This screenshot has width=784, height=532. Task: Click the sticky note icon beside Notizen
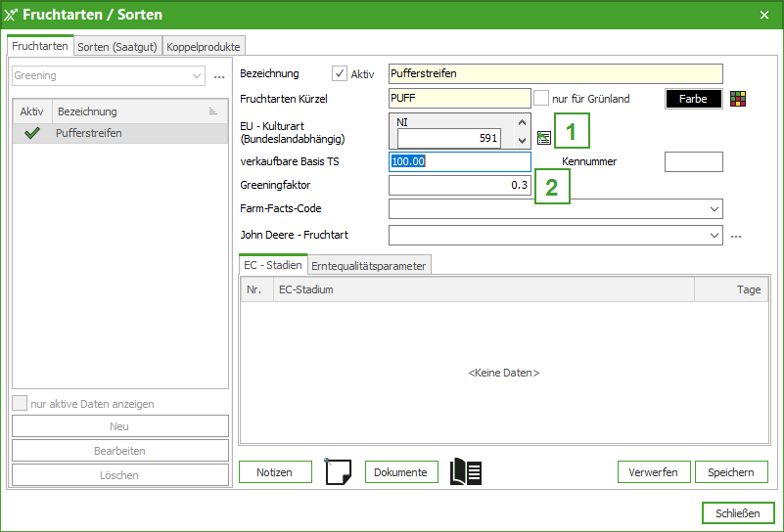click(338, 471)
